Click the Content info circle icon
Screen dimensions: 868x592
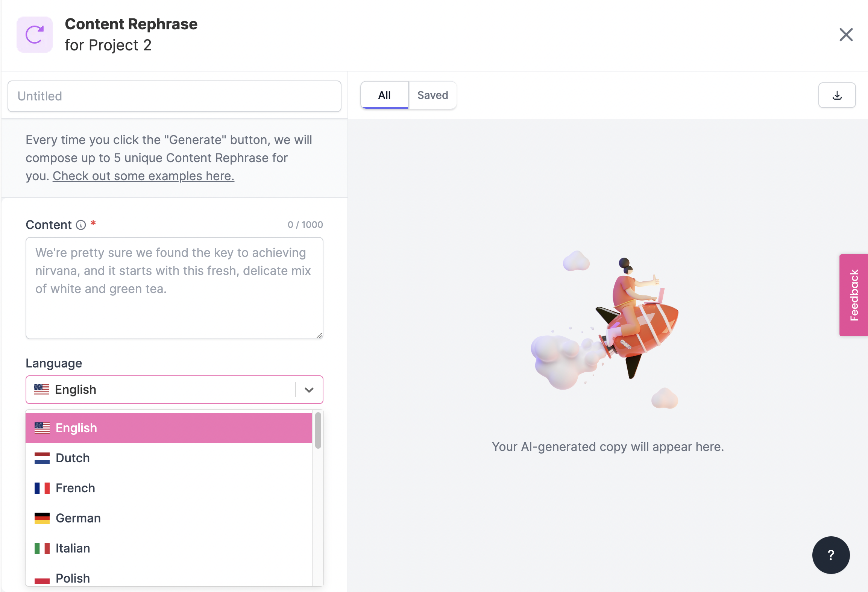point(81,225)
